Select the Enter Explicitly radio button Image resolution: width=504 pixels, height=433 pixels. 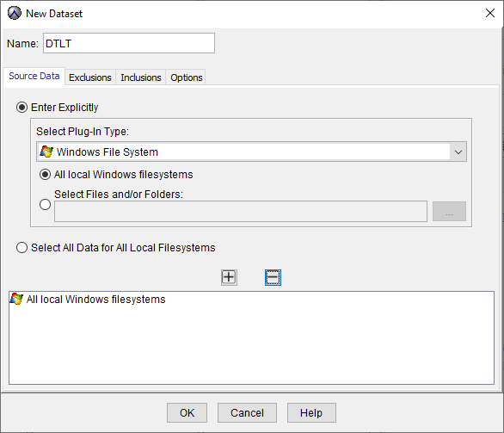[x=22, y=107]
